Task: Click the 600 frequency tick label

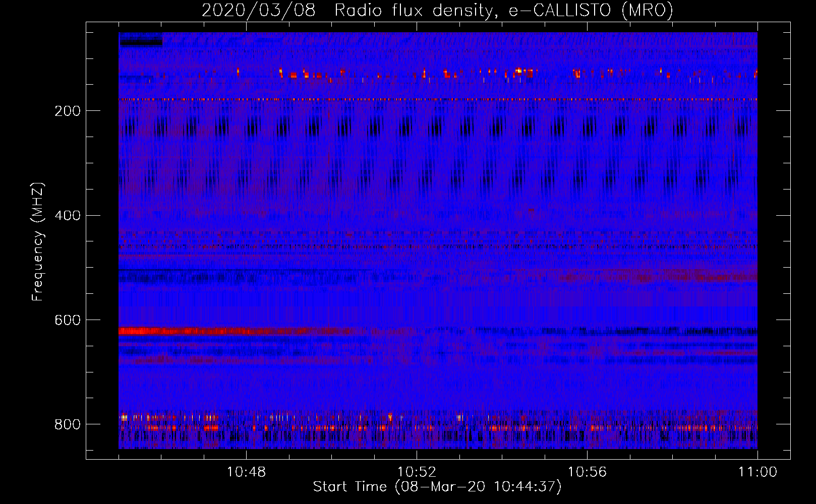Action: coord(68,321)
